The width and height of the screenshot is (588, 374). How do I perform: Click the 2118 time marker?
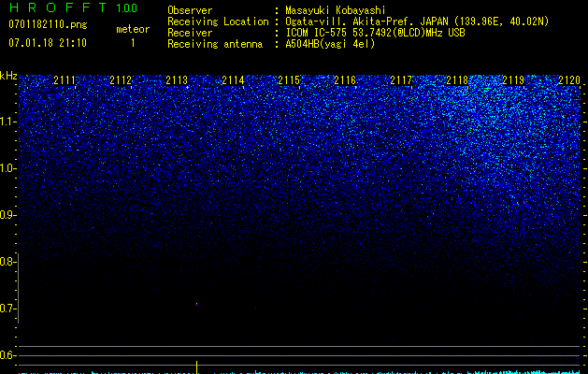click(x=457, y=80)
